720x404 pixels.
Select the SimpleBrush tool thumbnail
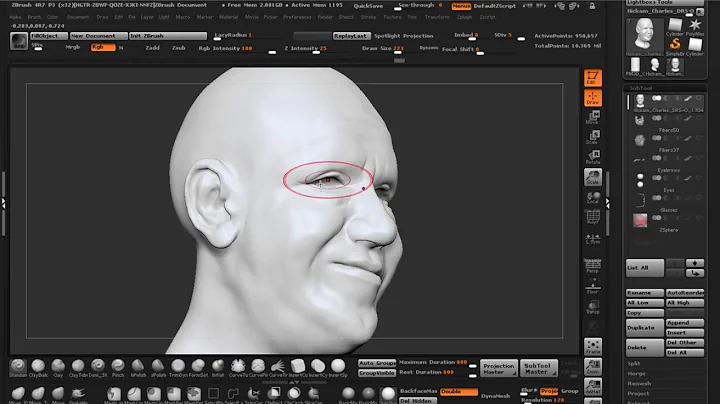click(x=675, y=45)
